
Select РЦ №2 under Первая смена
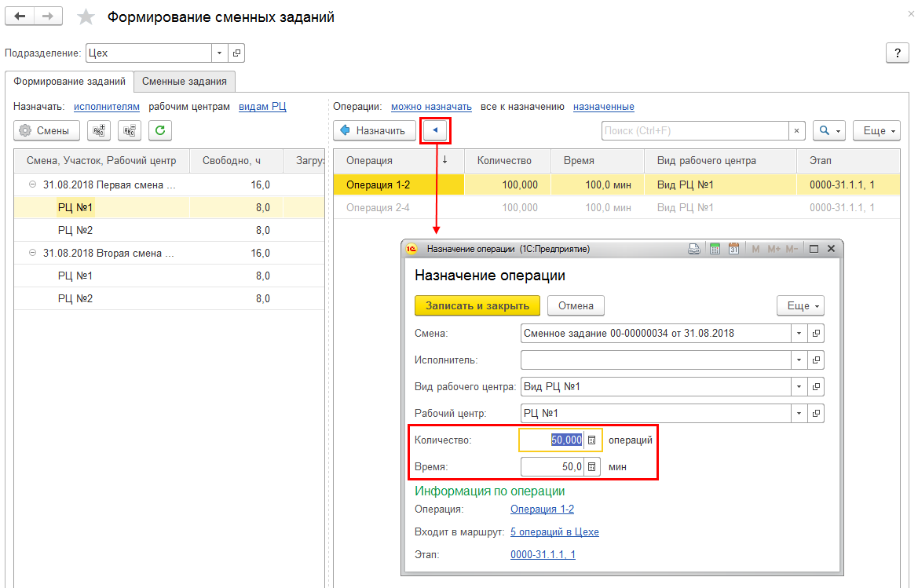click(169, 230)
